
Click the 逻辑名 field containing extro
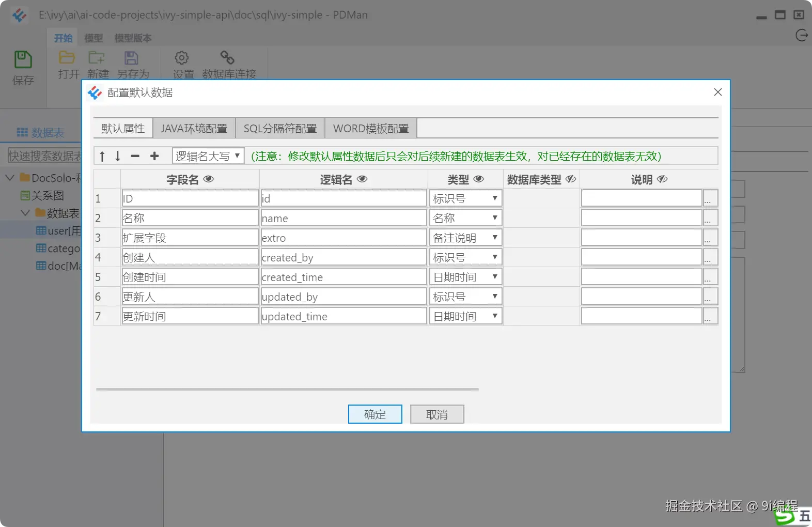pos(343,238)
